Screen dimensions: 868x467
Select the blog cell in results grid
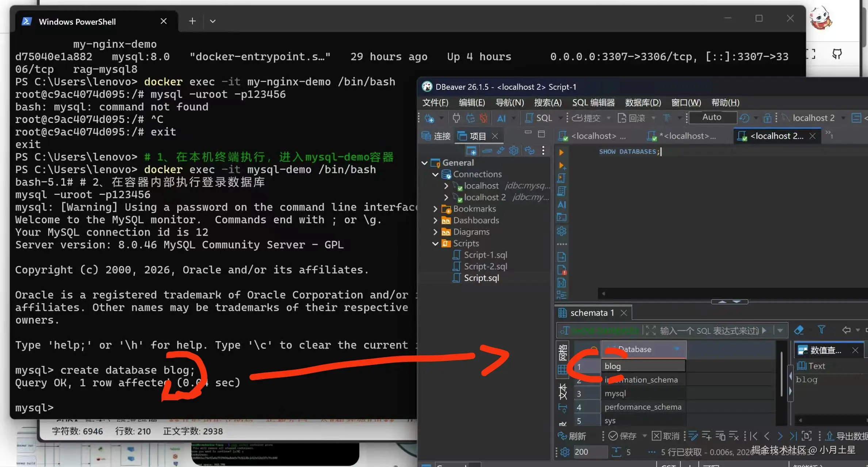(x=643, y=366)
